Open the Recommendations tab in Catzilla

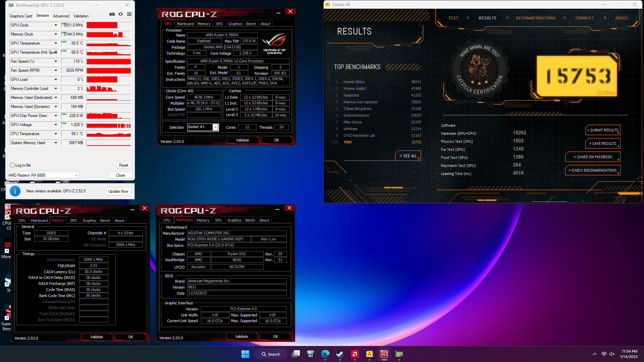536,18
